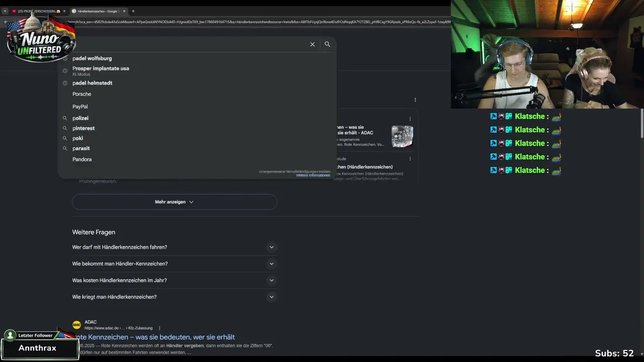Viewport: 644px width, 362px height.
Task: Open the ADAC source card title
Action: pos(356,130)
